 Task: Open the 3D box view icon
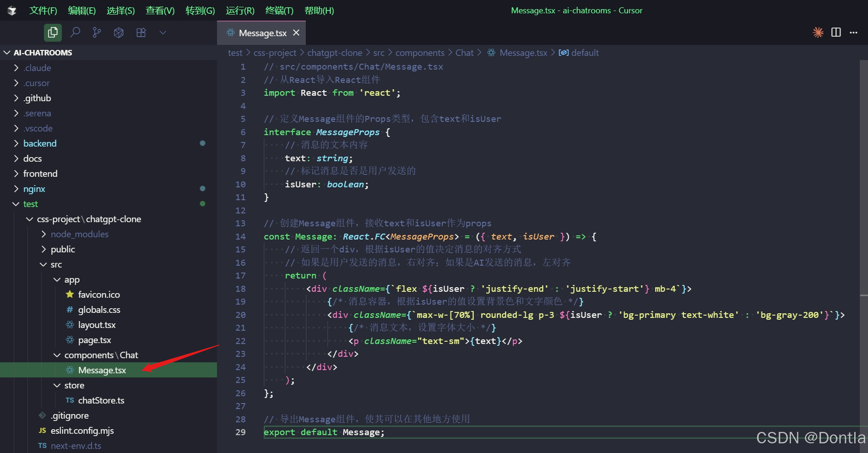119,33
